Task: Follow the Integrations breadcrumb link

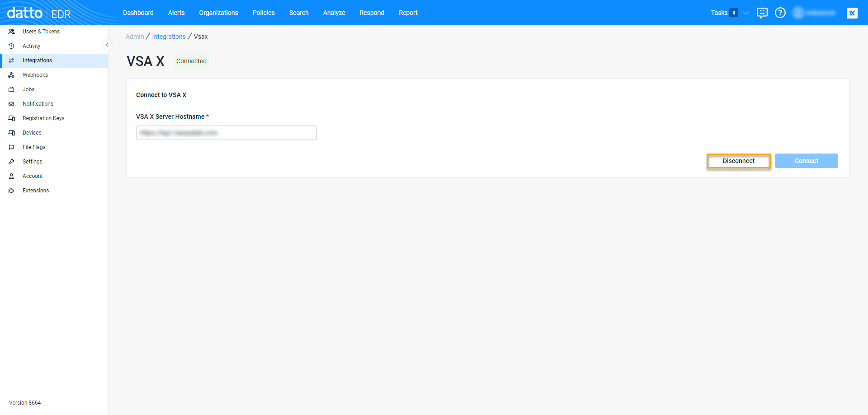Action: coord(169,37)
